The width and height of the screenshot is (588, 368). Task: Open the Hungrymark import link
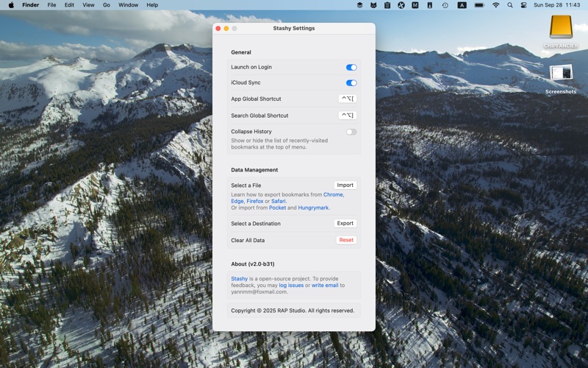coord(313,208)
